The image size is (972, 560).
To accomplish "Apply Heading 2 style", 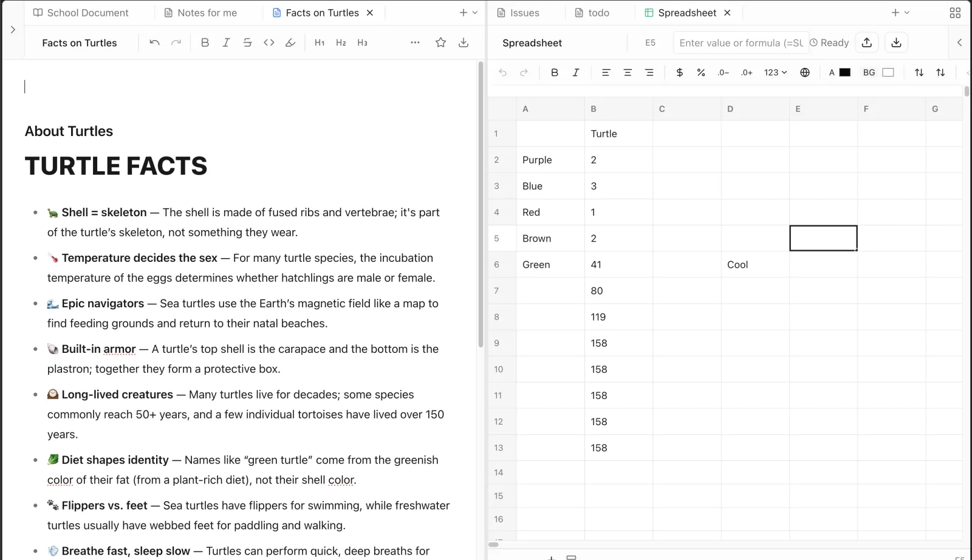I will tap(341, 43).
